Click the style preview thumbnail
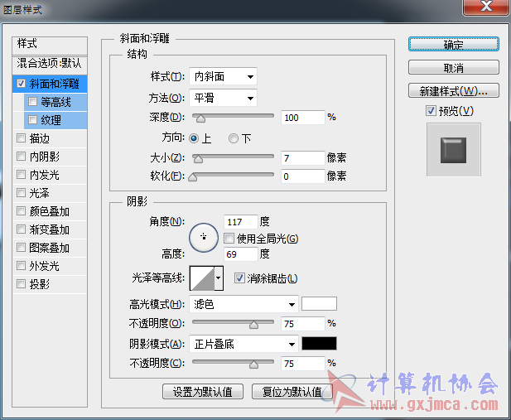The width and height of the screenshot is (511, 420). click(454, 150)
